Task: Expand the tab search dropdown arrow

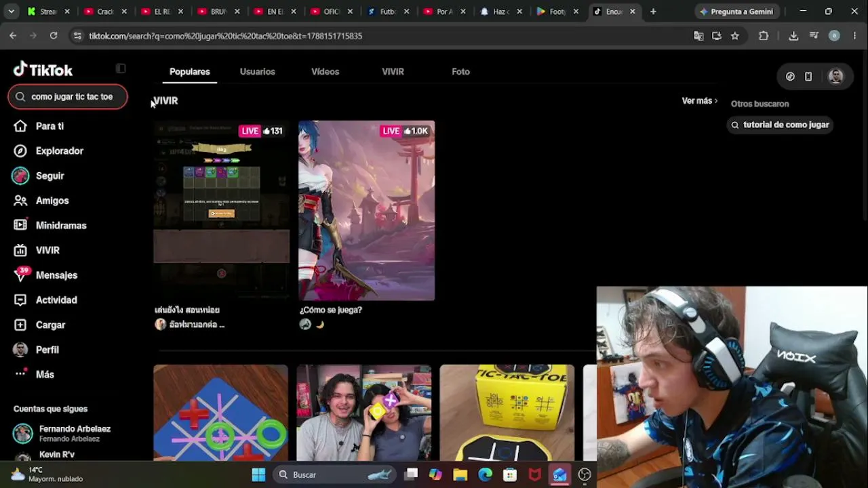Action: coord(12,12)
